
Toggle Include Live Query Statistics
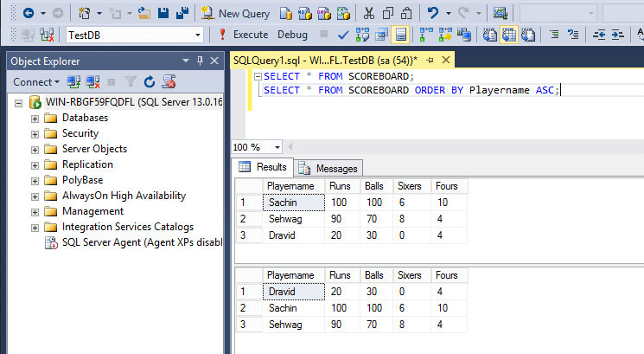[x=445, y=35]
